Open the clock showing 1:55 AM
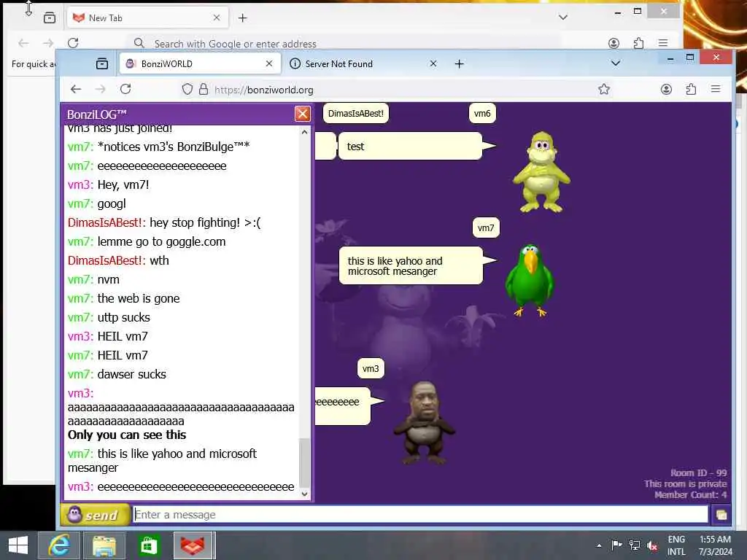The height and width of the screenshot is (560, 747). (x=715, y=545)
